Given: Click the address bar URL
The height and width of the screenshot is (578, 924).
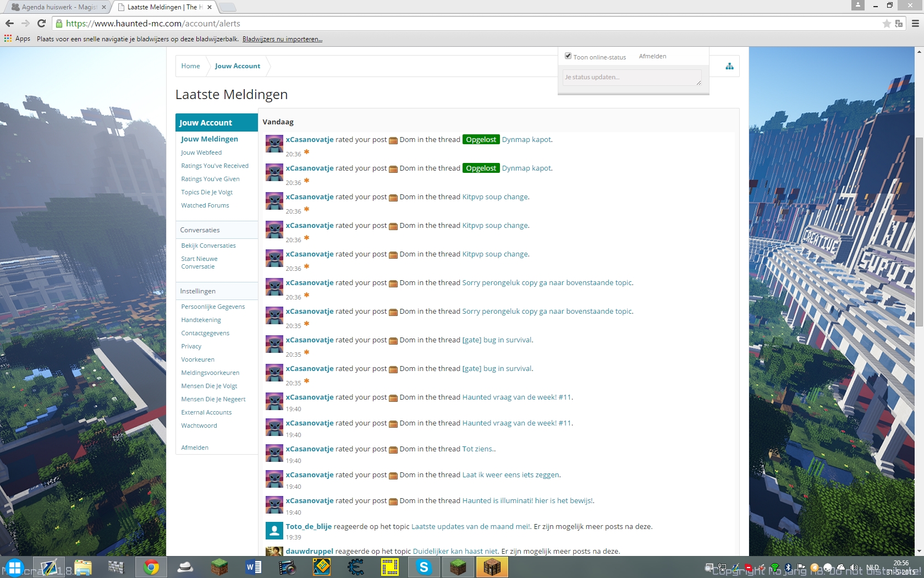Looking at the screenshot, I should tap(153, 24).
